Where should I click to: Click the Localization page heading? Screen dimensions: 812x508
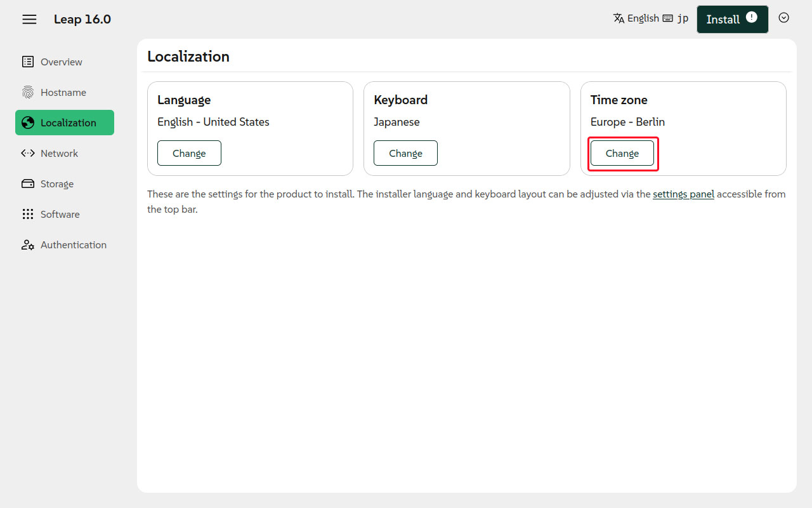[x=188, y=57]
